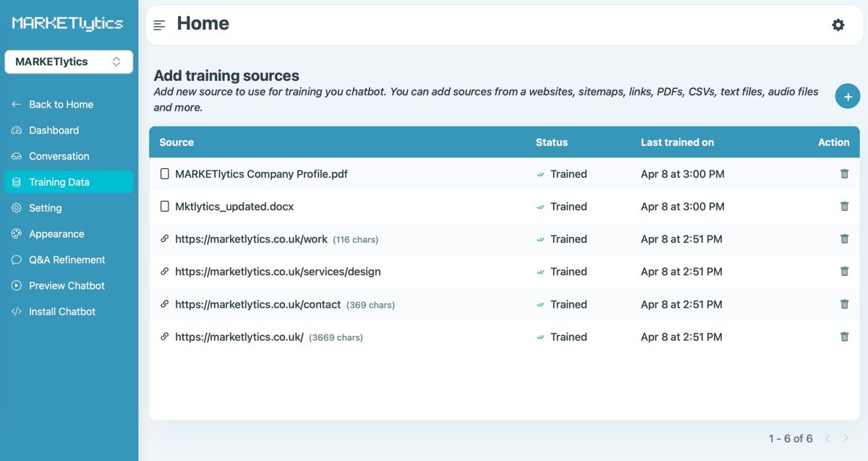The height and width of the screenshot is (461, 868).
Task: Delete Mktlytics_updated.docx source
Action: pyautogui.click(x=844, y=207)
